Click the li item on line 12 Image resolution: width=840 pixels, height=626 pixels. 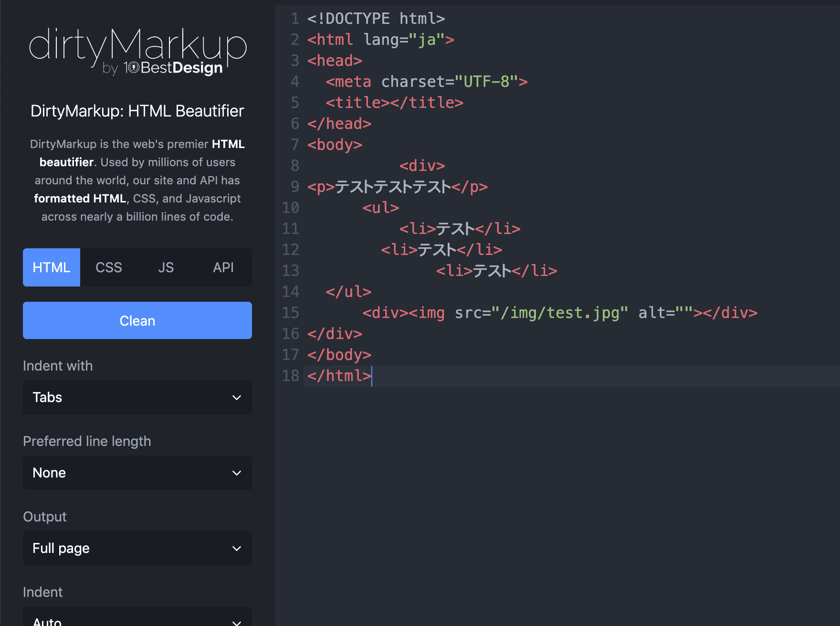click(441, 250)
